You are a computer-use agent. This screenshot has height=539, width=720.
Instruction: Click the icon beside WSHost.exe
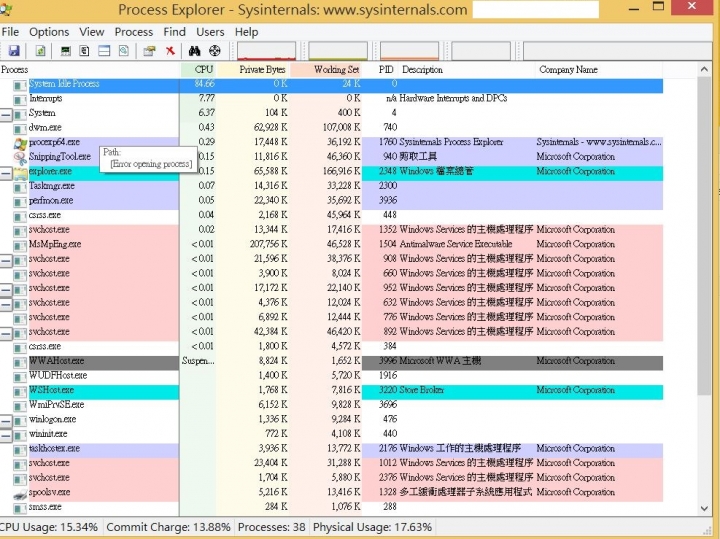pyautogui.click(x=20, y=392)
